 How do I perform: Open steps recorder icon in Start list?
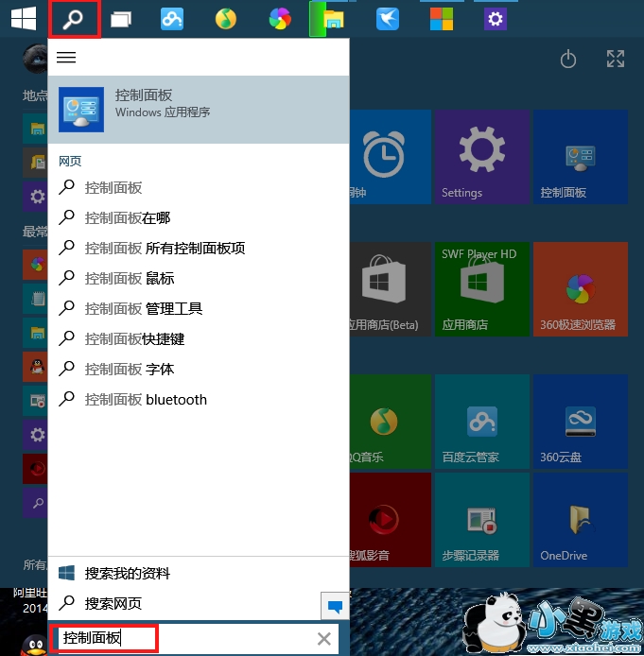click(36, 401)
